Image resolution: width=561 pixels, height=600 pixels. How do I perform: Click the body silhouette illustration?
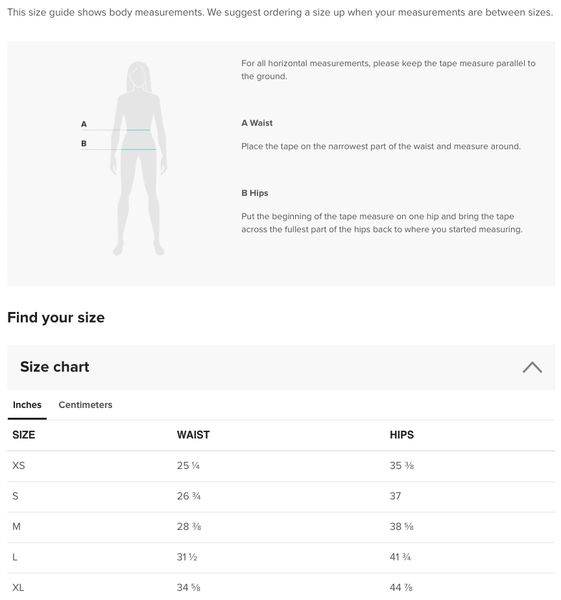click(139, 158)
